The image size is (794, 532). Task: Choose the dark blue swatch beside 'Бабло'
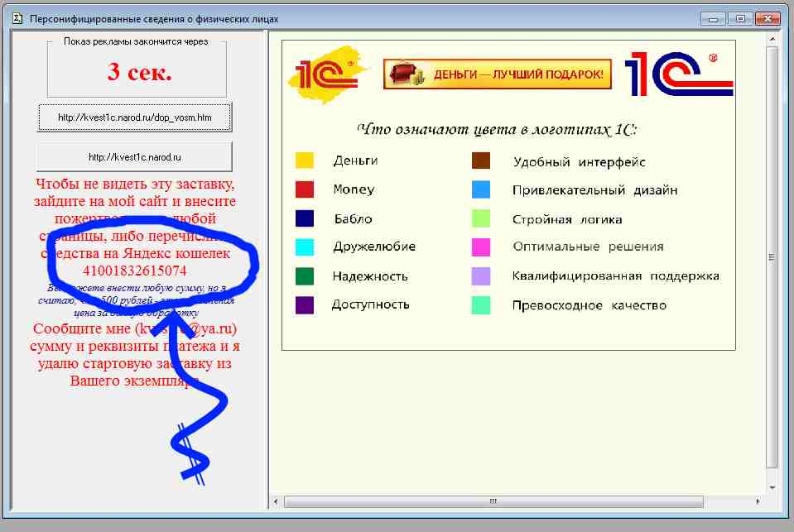(305, 218)
